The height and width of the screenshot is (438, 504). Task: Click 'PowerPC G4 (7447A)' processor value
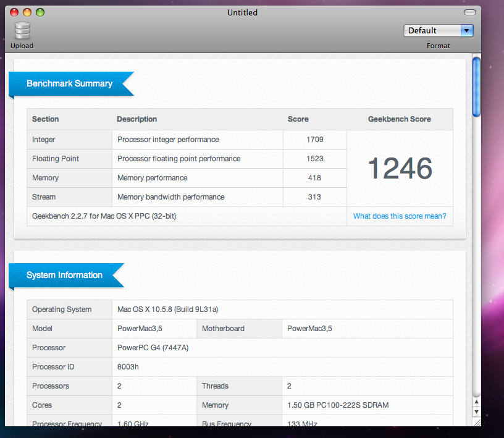click(153, 348)
